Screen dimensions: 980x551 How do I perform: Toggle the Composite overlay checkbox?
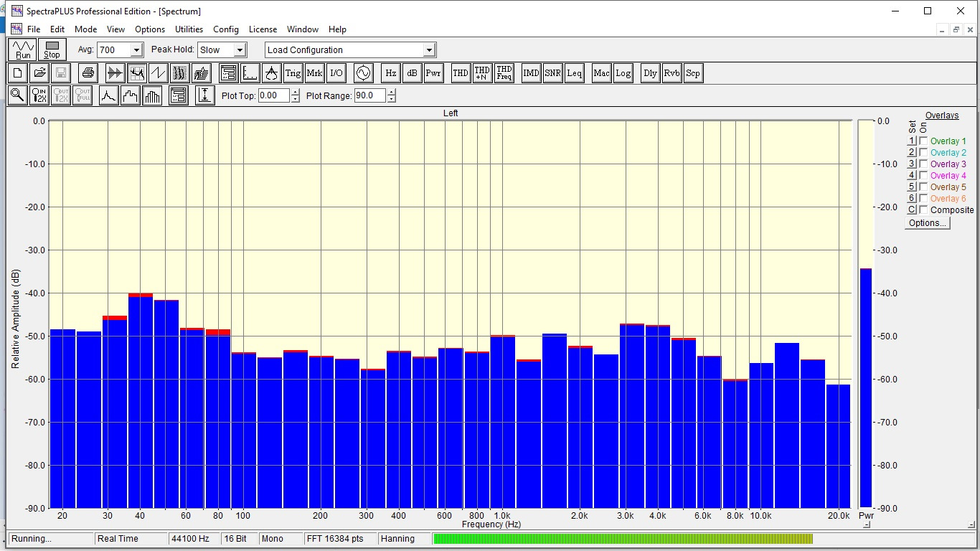923,210
